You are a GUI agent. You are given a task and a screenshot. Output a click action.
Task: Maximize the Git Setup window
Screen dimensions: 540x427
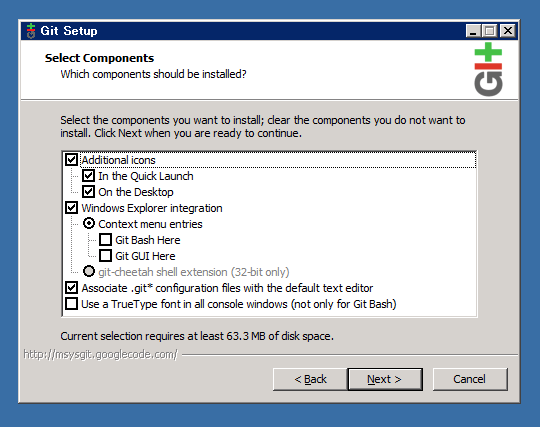click(490, 31)
